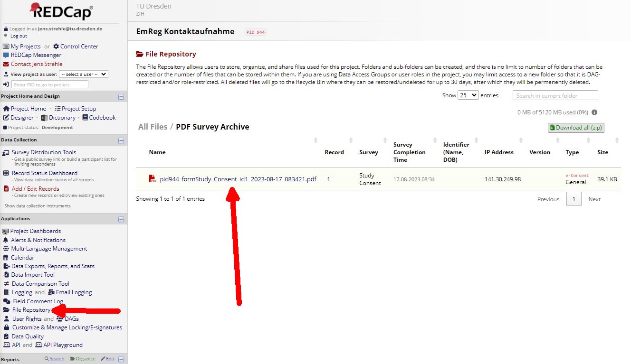This screenshot has height=364, width=631.
Task: Open Record Status Dashboard
Action: (44, 173)
